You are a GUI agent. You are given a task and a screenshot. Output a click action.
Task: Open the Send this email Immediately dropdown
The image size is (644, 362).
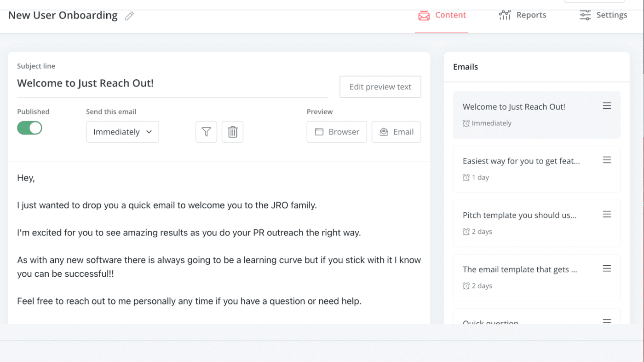[x=122, y=132]
